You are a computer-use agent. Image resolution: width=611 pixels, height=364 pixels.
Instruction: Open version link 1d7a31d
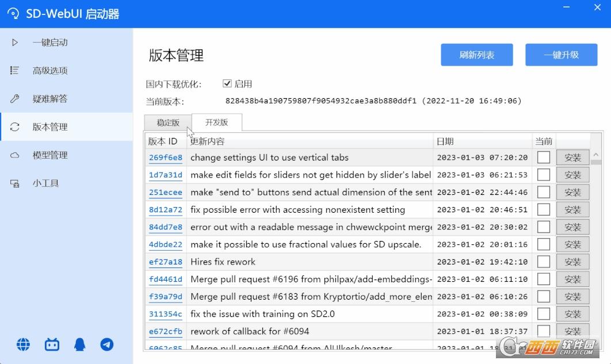coord(166,175)
